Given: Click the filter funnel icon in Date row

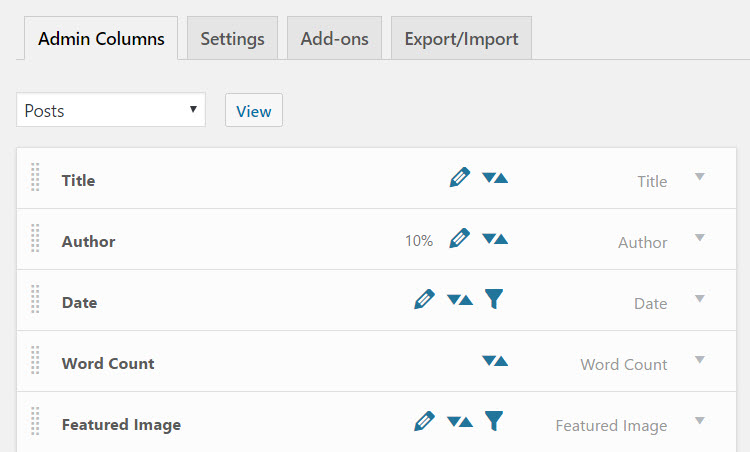Looking at the screenshot, I should click(494, 299).
